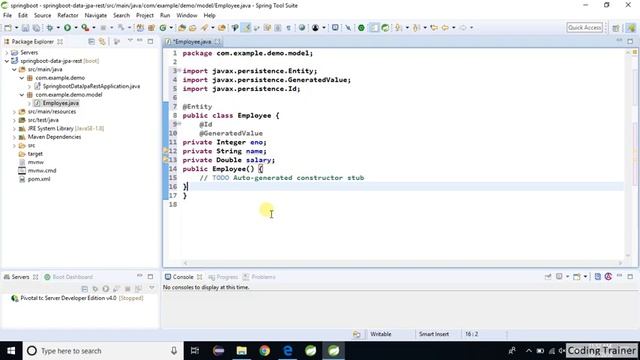The image size is (640, 360).
Task: Expand the JRE System Library node
Action: [x=14, y=129]
